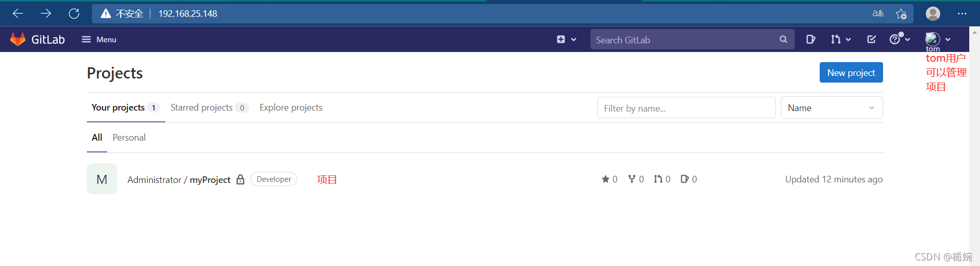Reload the browser page
The height and width of the screenshot is (266, 980).
(74, 14)
